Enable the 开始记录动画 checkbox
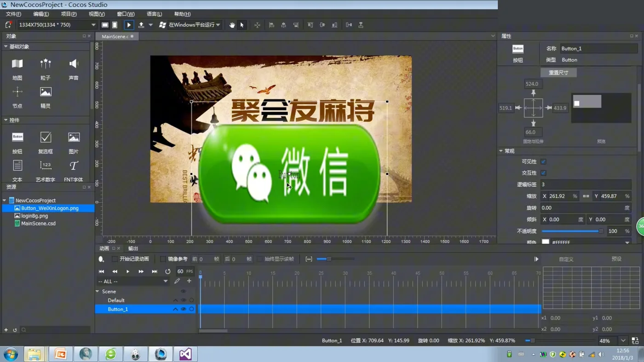The height and width of the screenshot is (362, 644). point(115,259)
